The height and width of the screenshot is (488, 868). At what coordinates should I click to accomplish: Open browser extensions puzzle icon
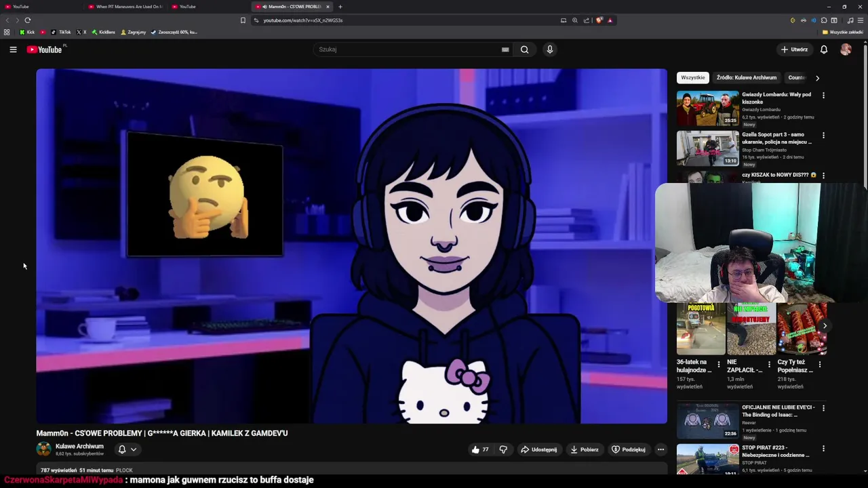point(824,20)
